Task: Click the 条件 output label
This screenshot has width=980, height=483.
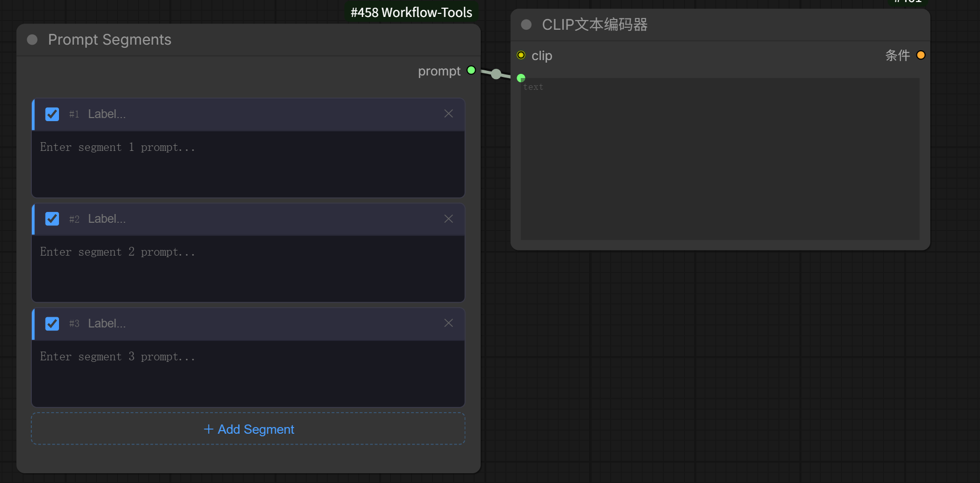Action: [897, 55]
